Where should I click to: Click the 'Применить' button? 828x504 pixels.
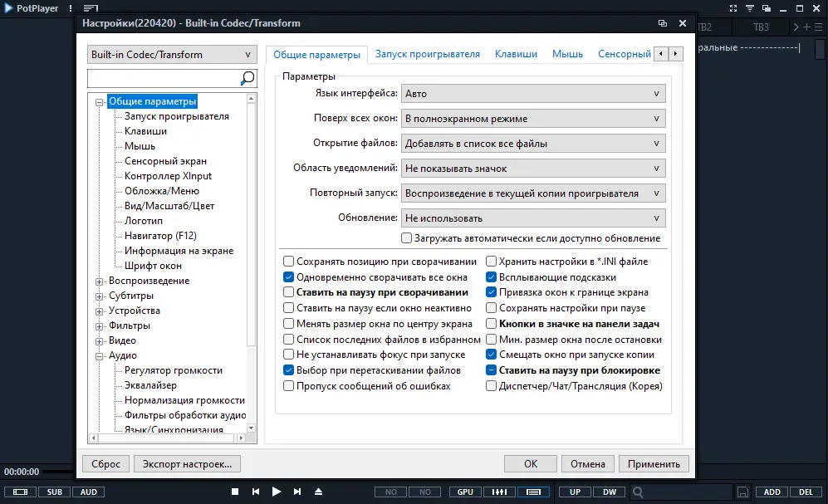pyautogui.click(x=654, y=464)
